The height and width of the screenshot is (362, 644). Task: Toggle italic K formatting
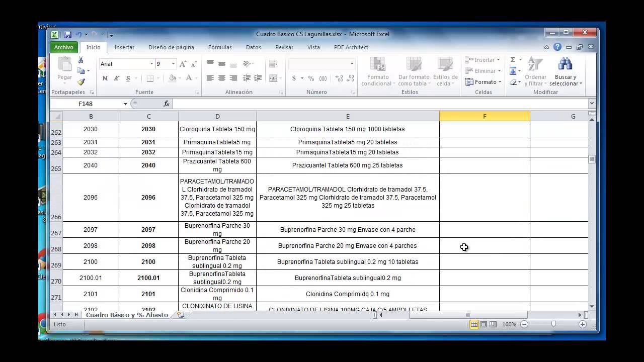116,78
